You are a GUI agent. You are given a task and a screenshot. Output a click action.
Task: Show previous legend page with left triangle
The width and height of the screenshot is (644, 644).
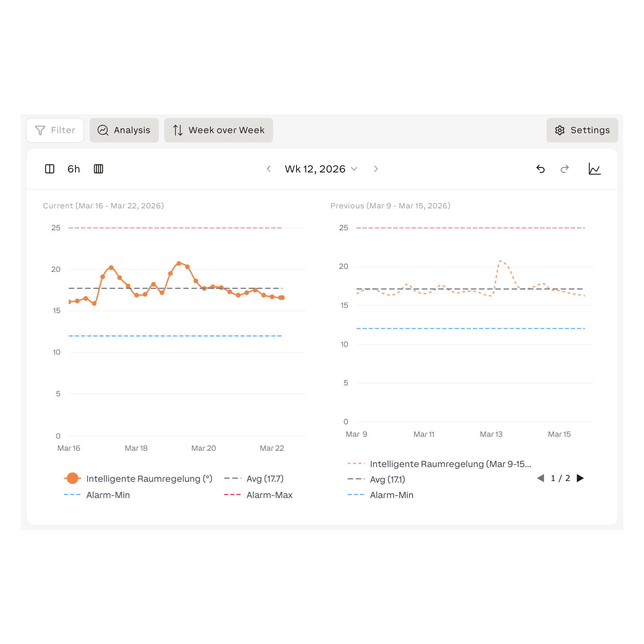541,478
